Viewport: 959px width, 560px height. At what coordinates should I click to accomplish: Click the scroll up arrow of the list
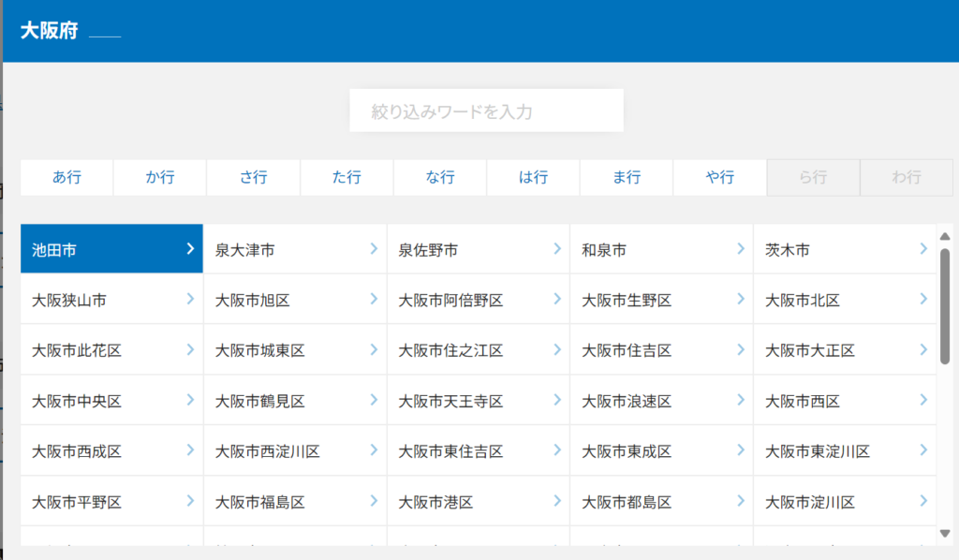(944, 237)
